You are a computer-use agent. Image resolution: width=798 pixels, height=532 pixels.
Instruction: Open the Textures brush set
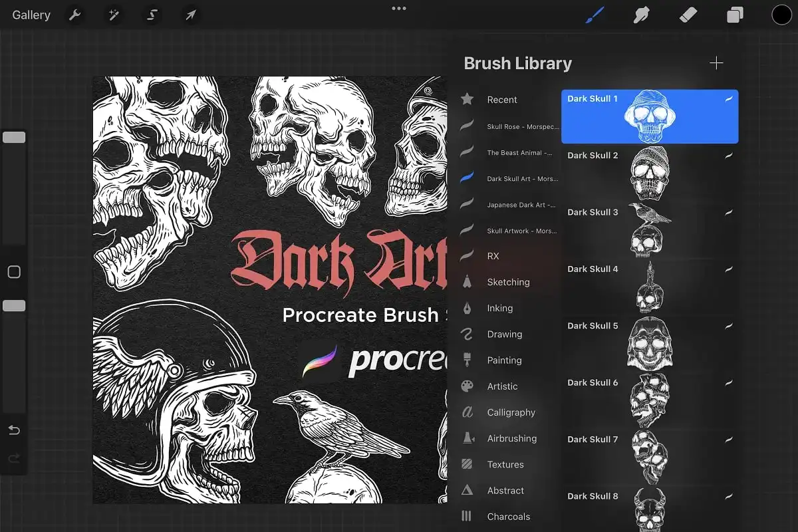(509, 464)
